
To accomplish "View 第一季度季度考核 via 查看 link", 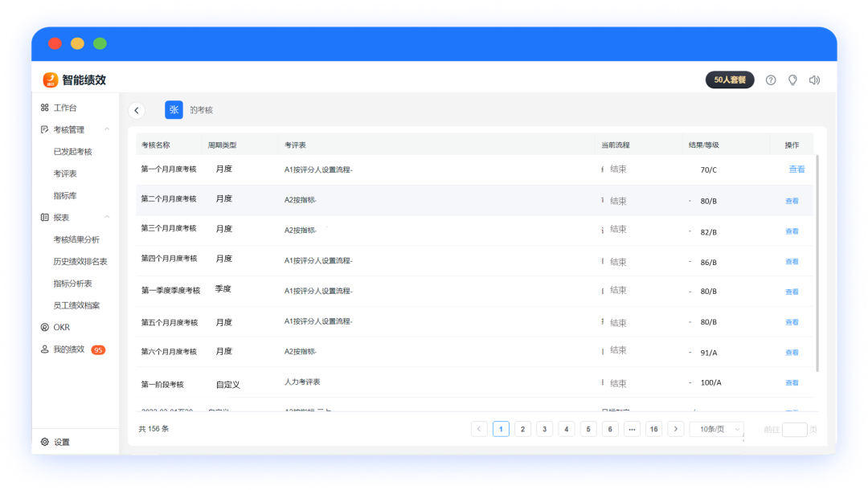I will tap(792, 292).
